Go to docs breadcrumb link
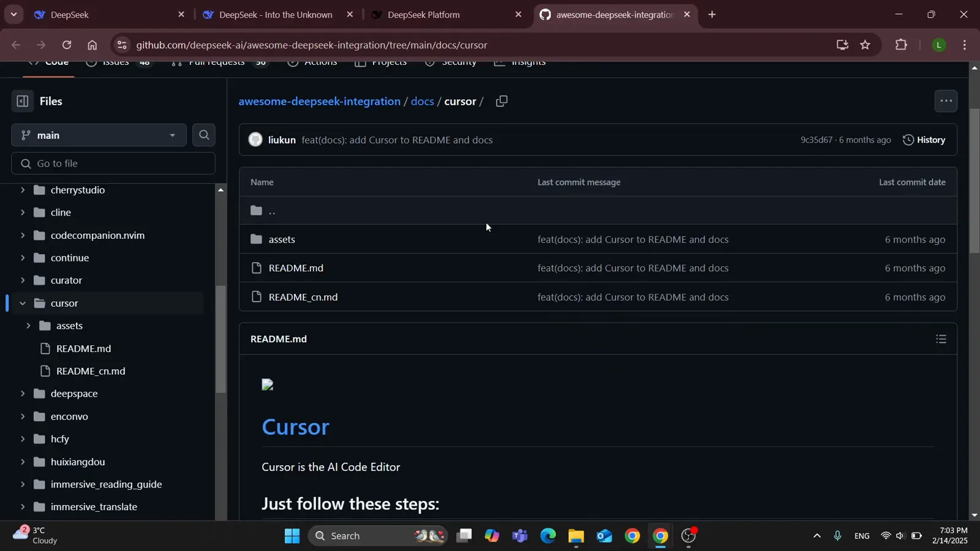Screen dimensions: 980x551 point(422,102)
